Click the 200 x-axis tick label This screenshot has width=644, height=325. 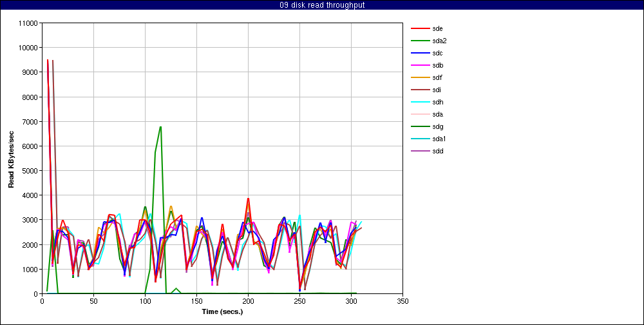pyautogui.click(x=248, y=300)
